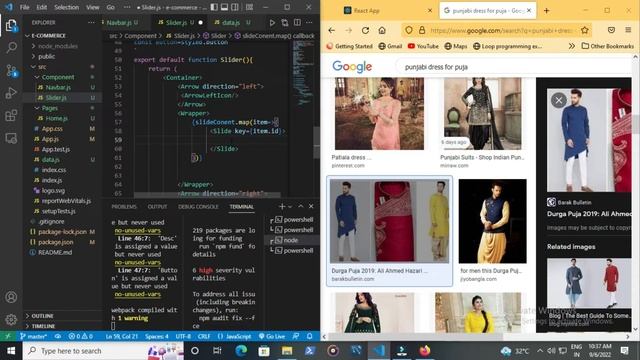Open the Selection menu in VS Code
640x360 pixels.
pos(67,7)
